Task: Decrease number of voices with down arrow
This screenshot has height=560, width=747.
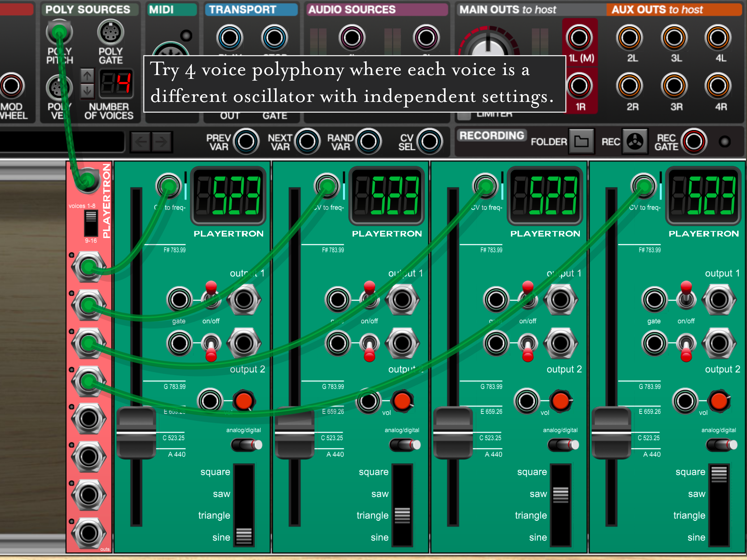Action: click(87, 91)
